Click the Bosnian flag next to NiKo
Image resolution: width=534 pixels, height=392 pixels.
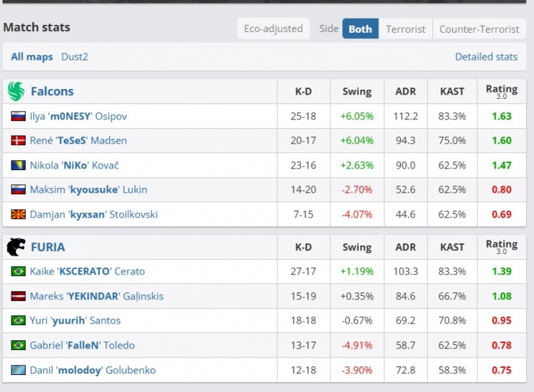coord(18,165)
